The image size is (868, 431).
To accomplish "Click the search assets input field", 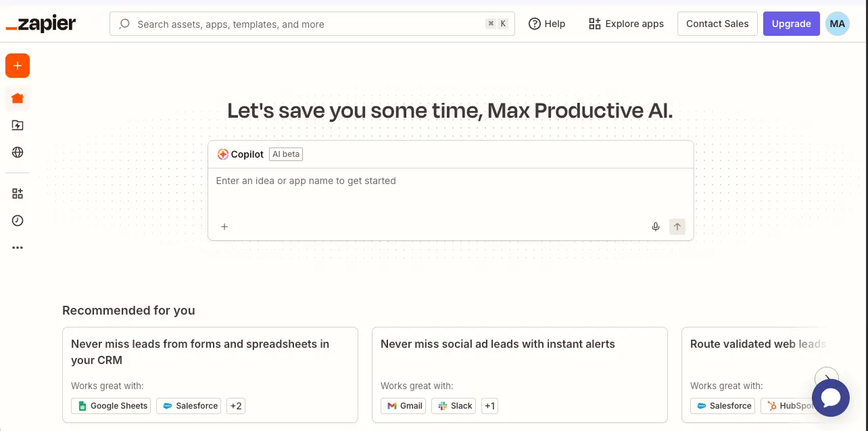I will pyautogui.click(x=304, y=24).
